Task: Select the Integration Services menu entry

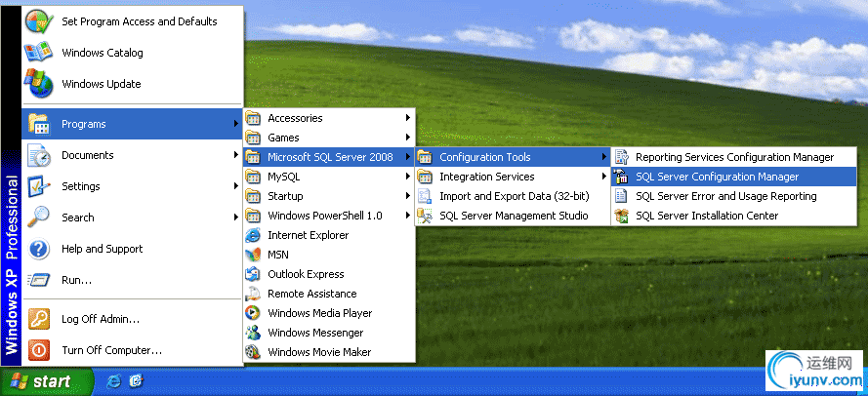Action: coord(513,177)
